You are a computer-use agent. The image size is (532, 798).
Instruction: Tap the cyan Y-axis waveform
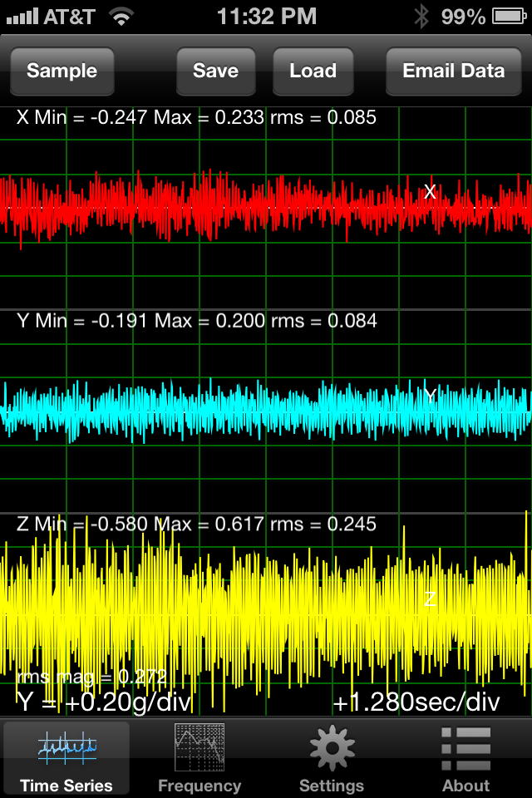[x=249, y=407]
